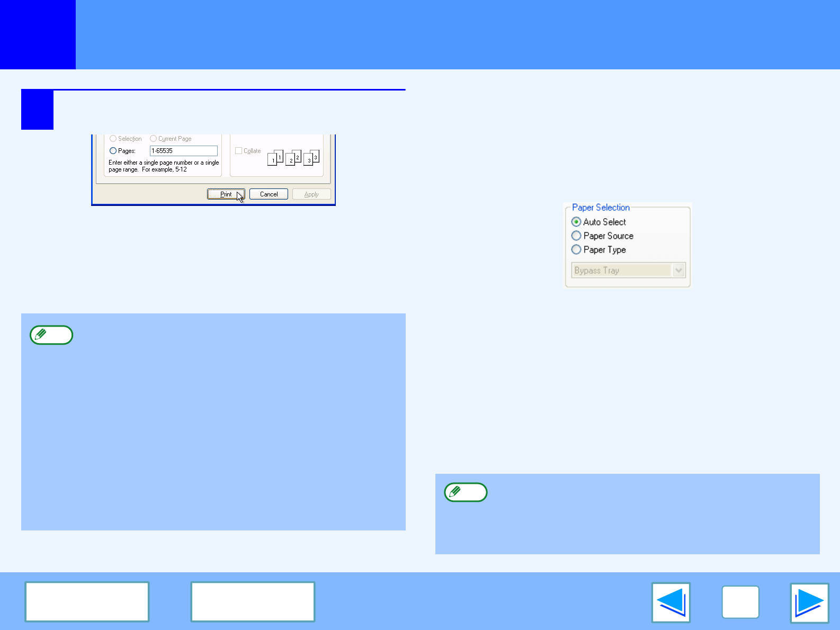Click the second wide blank button in bottom bar
Viewport: 840px width, 630px height.
click(x=253, y=601)
